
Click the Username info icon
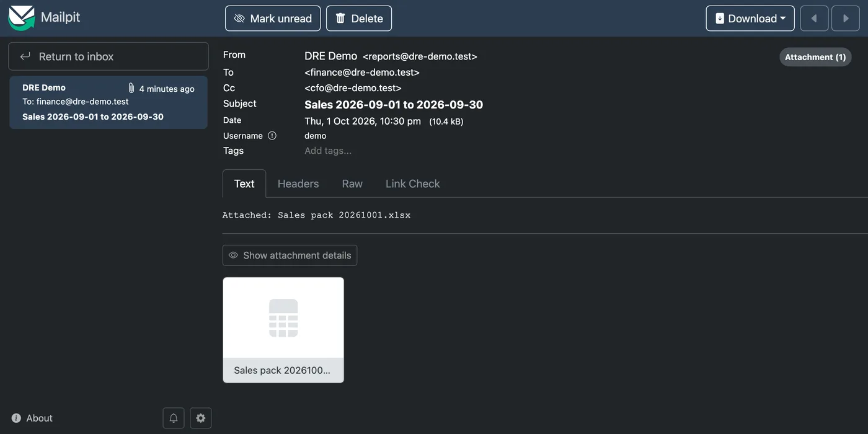pos(272,136)
